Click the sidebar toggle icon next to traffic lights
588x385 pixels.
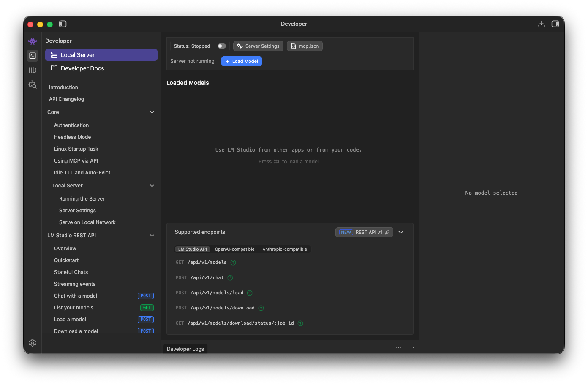(63, 24)
